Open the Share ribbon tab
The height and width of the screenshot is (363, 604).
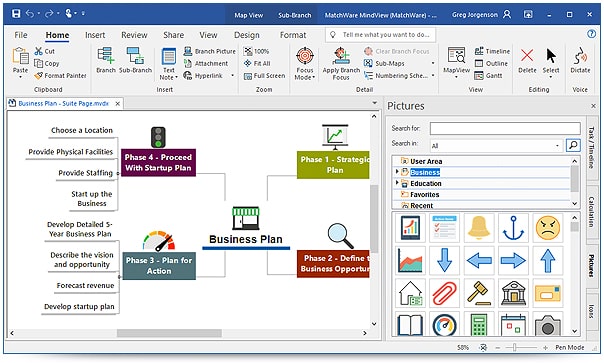173,35
